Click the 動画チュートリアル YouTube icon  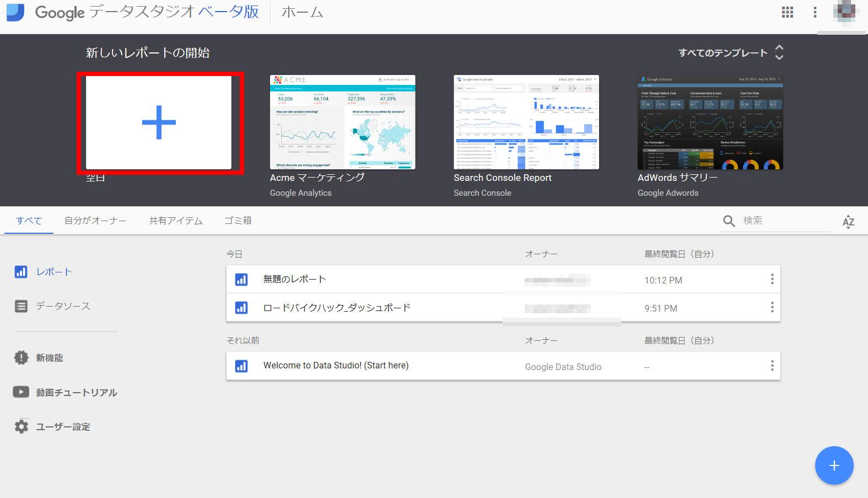click(x=21, y=392)
